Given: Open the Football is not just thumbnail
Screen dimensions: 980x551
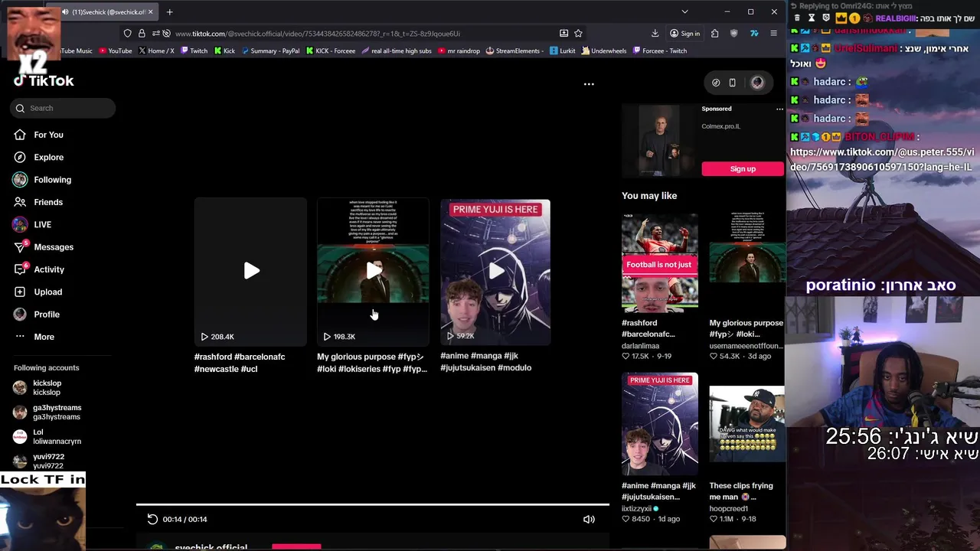Looking at the screenshot, I should (x=660, y=263).
